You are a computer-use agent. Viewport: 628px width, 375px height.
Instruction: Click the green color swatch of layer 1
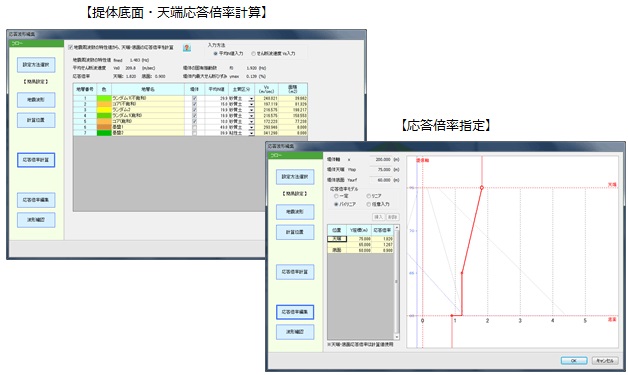(104, 98)
